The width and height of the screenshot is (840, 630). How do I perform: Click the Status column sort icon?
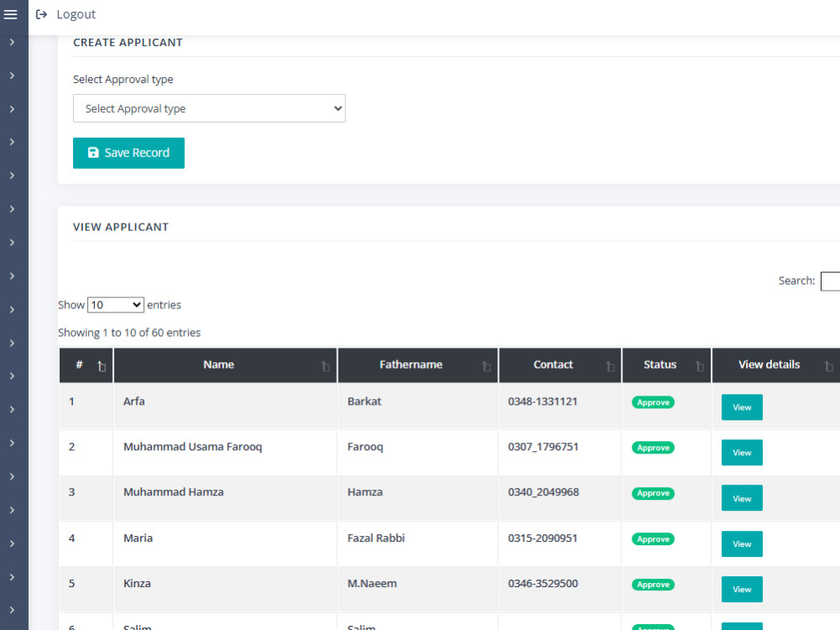[699, 366]
